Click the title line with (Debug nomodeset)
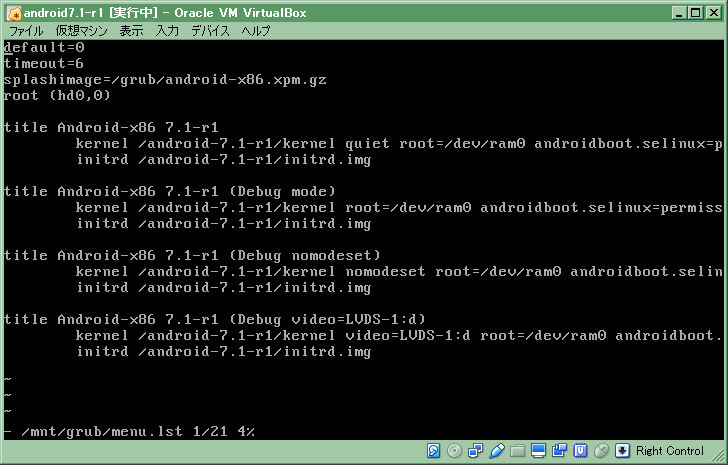The width and height of the screenshot is (728, 465). [x=192, y=256]
